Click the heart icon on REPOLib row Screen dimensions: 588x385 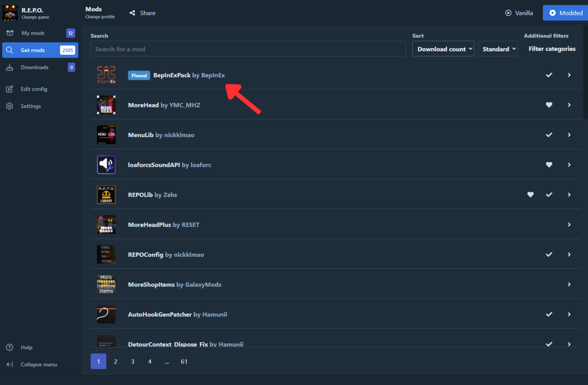coord(530,194)
